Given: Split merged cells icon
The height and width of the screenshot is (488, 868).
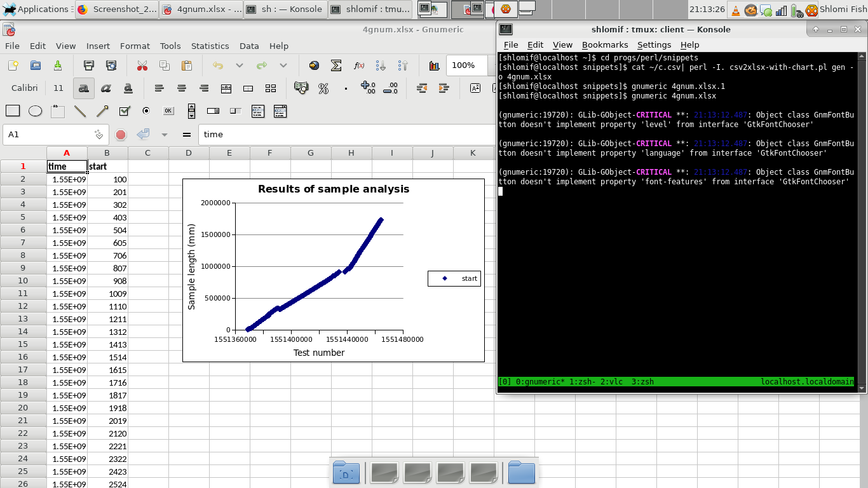Looking at the screenshot, I should [x=271, y=88].
